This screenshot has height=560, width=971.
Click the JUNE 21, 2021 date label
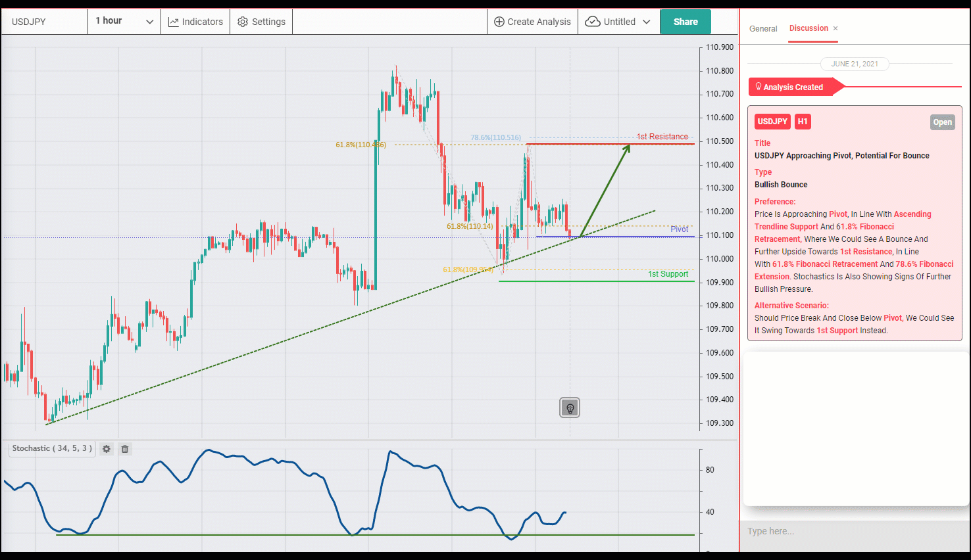pyautogui.click(x=855, y=64)
